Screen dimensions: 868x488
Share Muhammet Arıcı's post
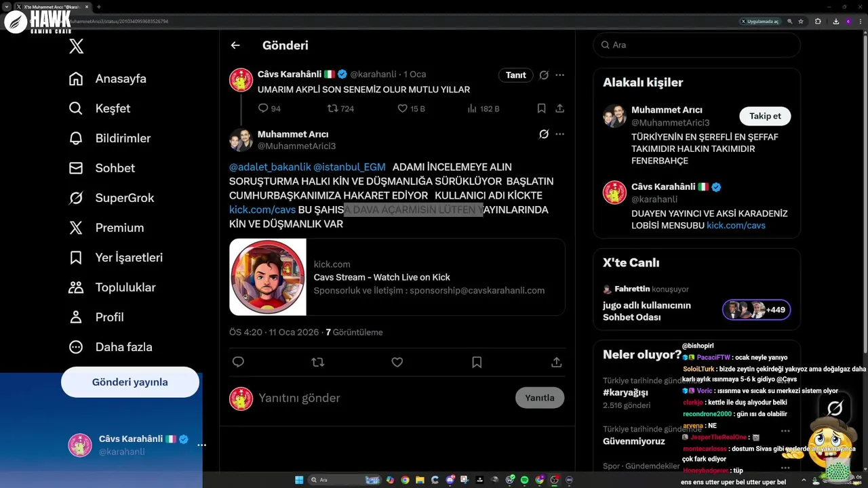click(x=557, y=363)
